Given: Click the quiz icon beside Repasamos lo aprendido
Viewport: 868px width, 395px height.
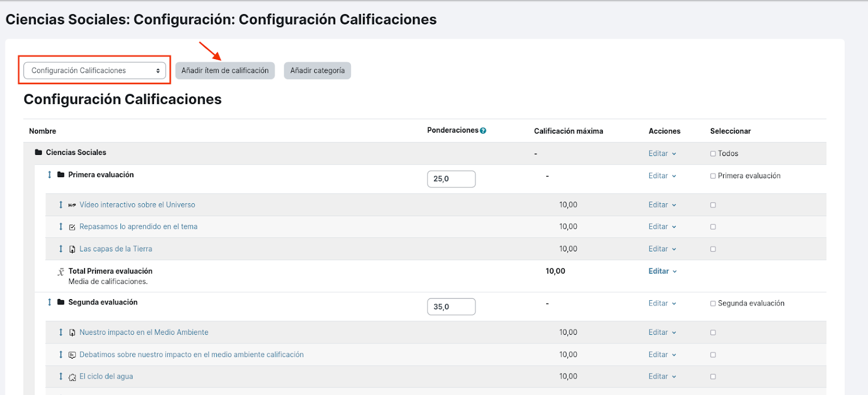Looking at the screenshot, I should click(72, 227).
